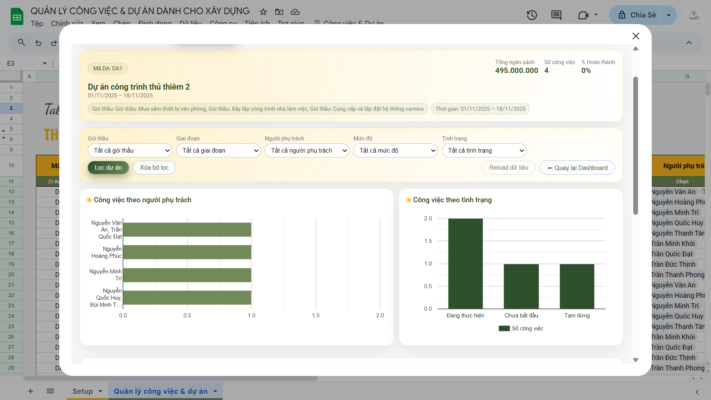This screenshot has width=711, height=400.
Task: Select the 'Tất cả tình trạng' dropdown
Action: point(482,151)
